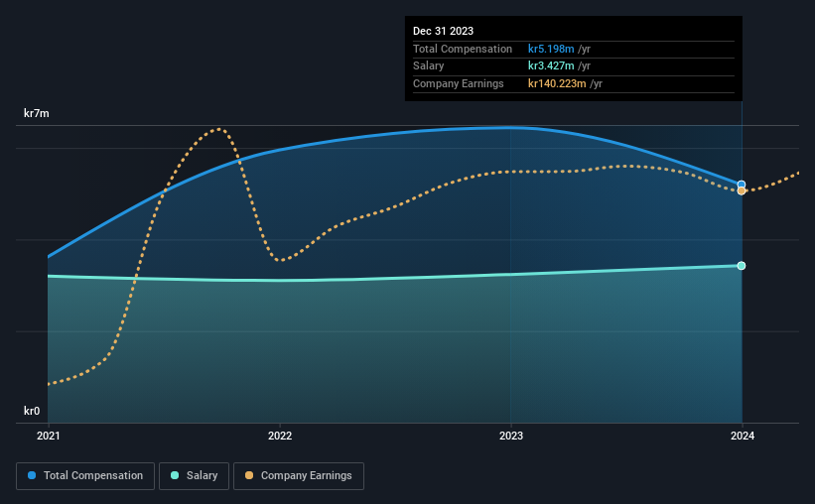This screenshot has width=815, height=504.
Task: Click the kr3.427m salary value
Action: pos(551,66)
